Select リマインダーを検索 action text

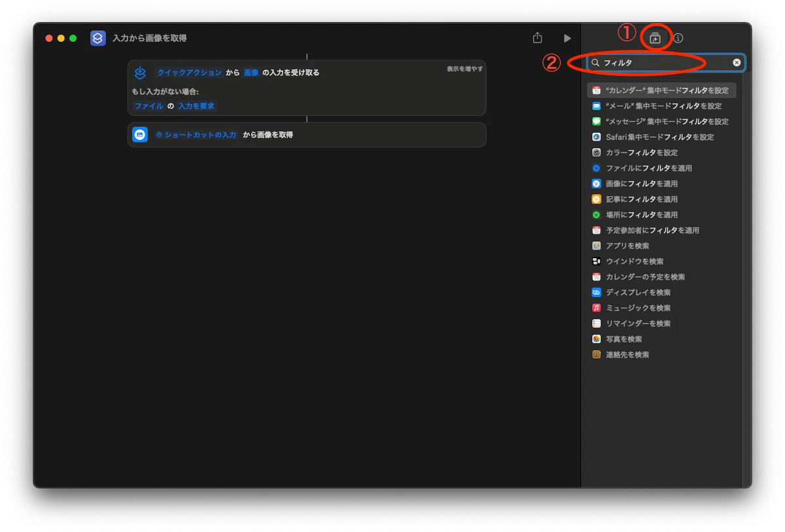638,324
